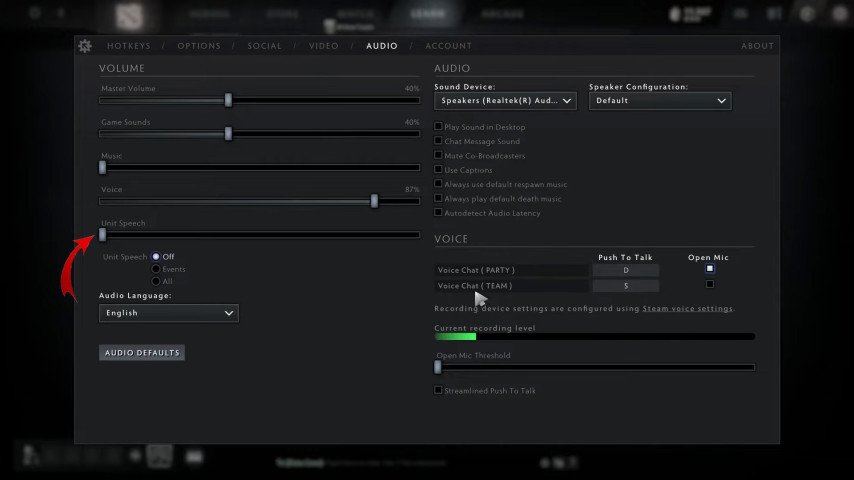Click the About link
854x480 pixels.
click(x=757, y=46)
